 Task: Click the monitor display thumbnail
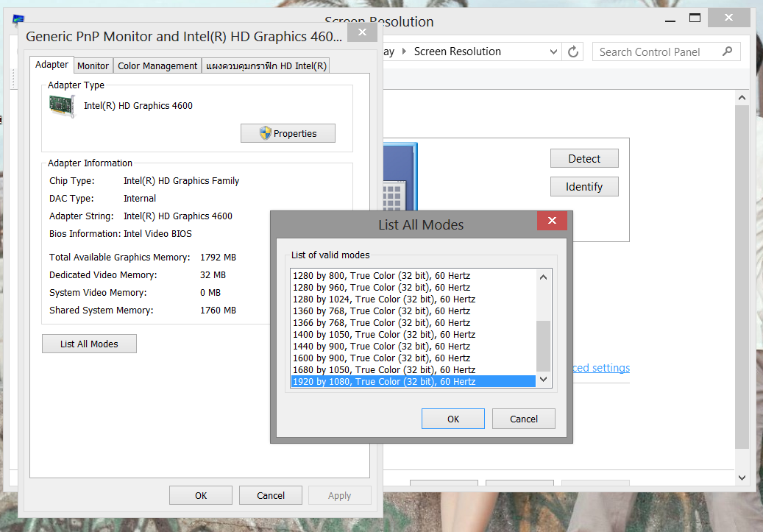pyautogui.click(x=400, y=176)
